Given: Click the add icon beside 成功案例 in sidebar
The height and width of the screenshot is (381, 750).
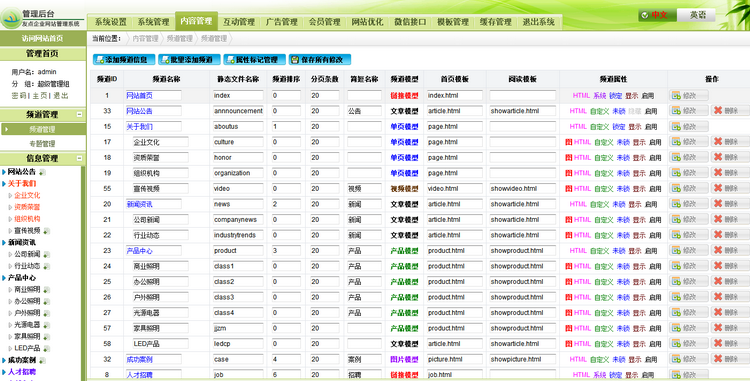Looking at the screenshot, I should coord(43,360).
